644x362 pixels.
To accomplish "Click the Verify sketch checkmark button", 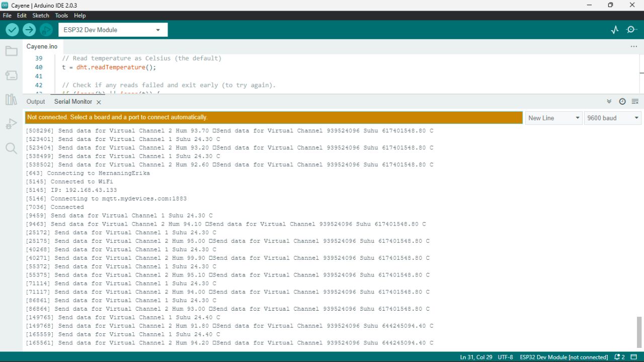I will point(12,30).
